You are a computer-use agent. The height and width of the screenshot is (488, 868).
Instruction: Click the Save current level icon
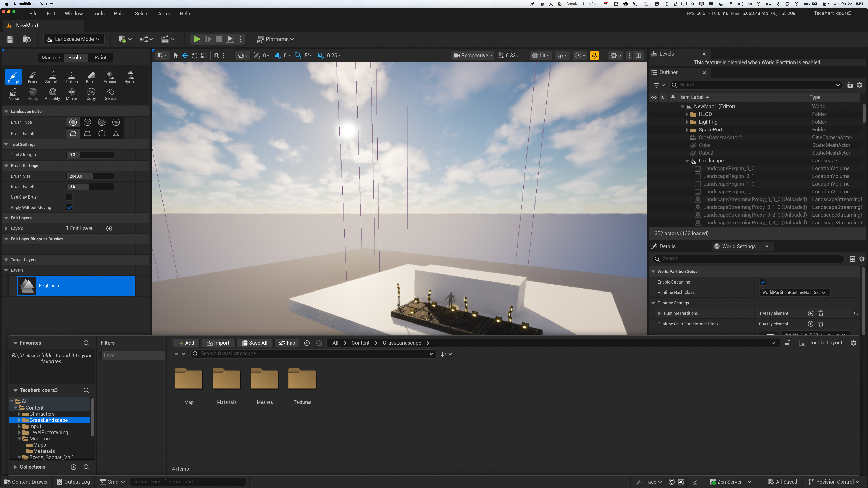tap(10, 39)
